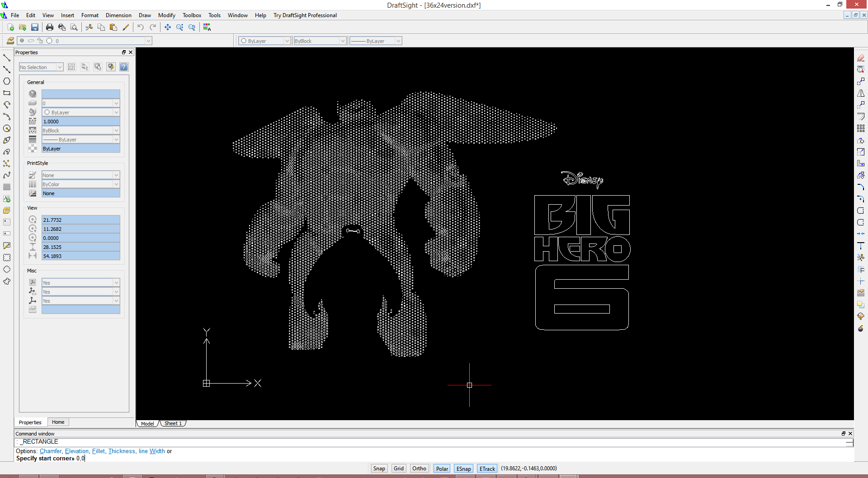Create a new drawing with the New icon
The width and height of the screenshot is (868, 478).
click(11, 28)
